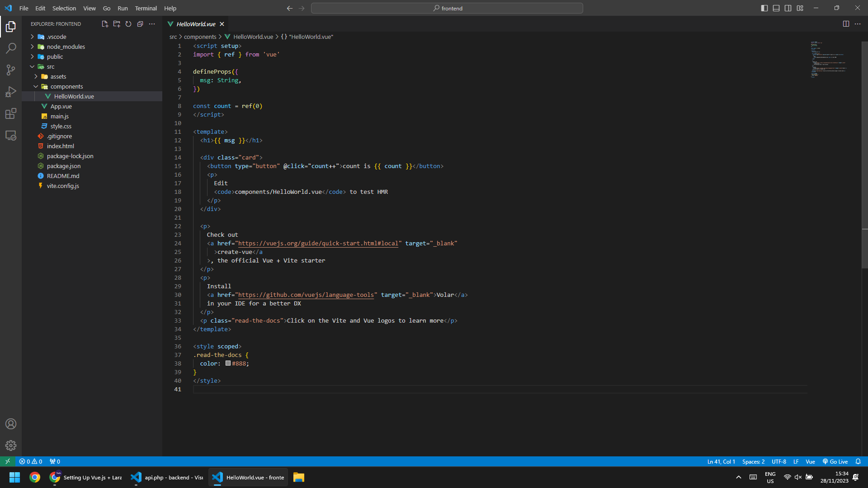This screenshot has height=488, width=868.
Task: Open the Search view in activity bar
Action: click(11, 48)
